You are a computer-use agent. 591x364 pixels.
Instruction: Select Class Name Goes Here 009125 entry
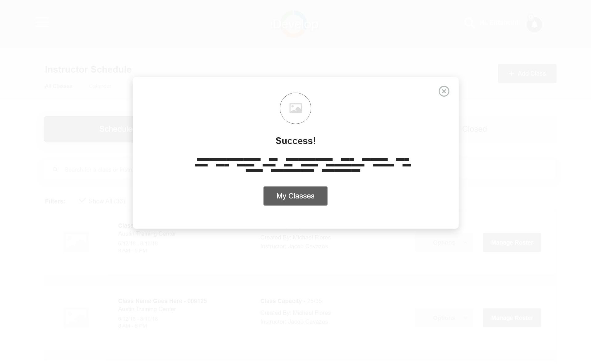tap(163, 301)
